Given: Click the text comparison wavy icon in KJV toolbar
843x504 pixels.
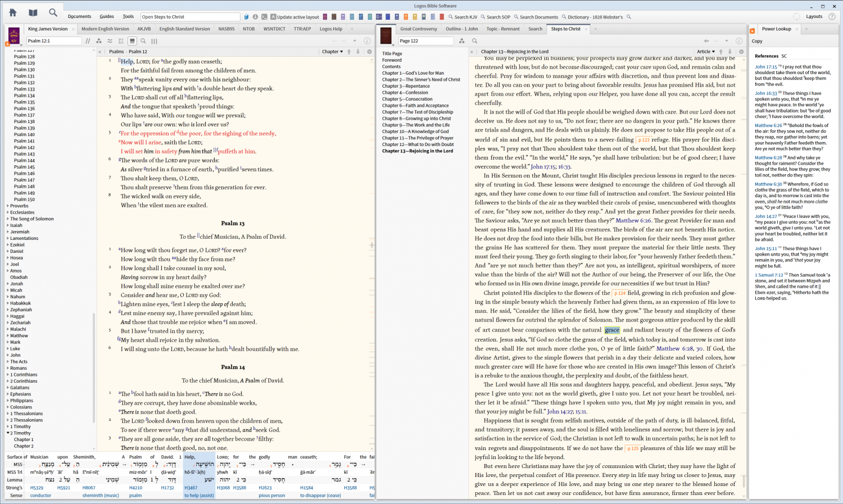Looking at the screenshot, I should (110, 41).
